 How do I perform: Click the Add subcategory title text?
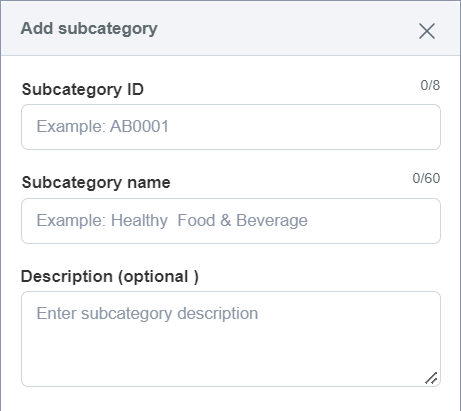pos(89,29)
